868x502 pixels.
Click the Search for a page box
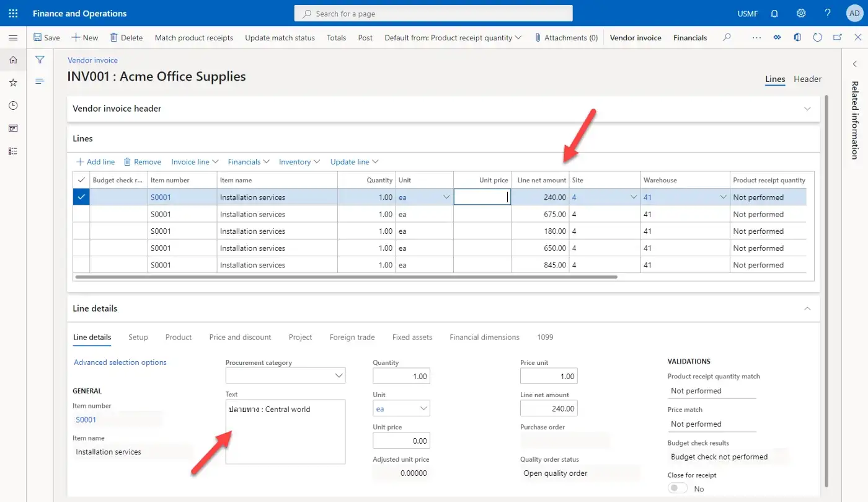pos(433,13)
